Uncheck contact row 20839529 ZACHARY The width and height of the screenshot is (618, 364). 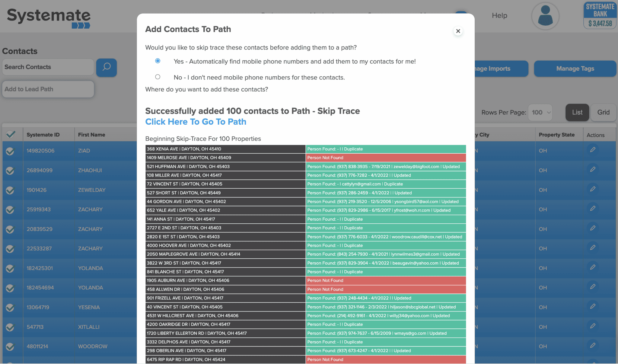(x=10, y=229)
